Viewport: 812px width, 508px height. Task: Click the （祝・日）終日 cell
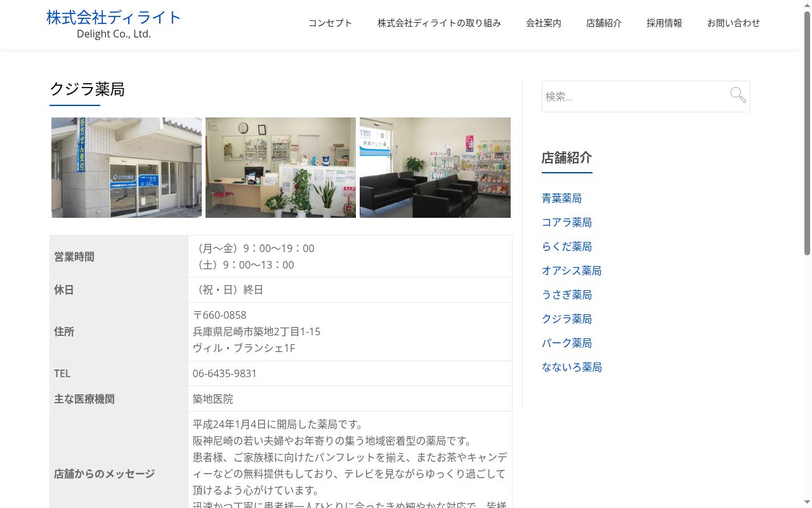[350, 290]
